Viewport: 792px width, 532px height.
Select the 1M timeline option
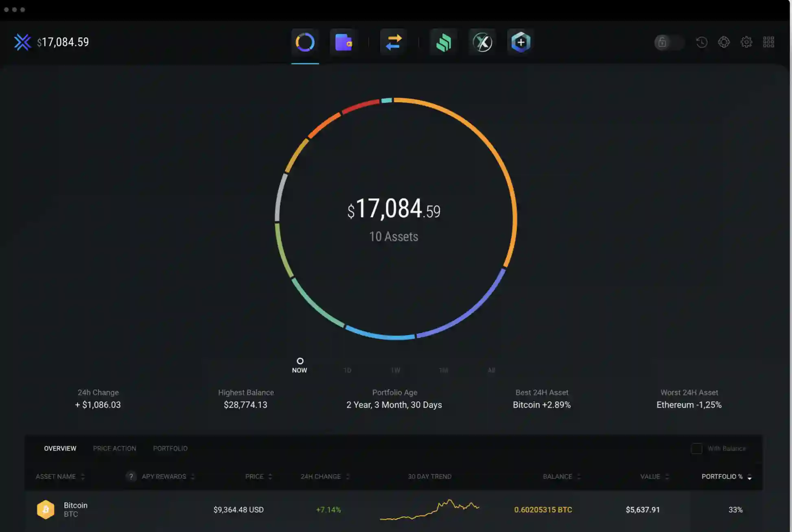coord(443,370)
